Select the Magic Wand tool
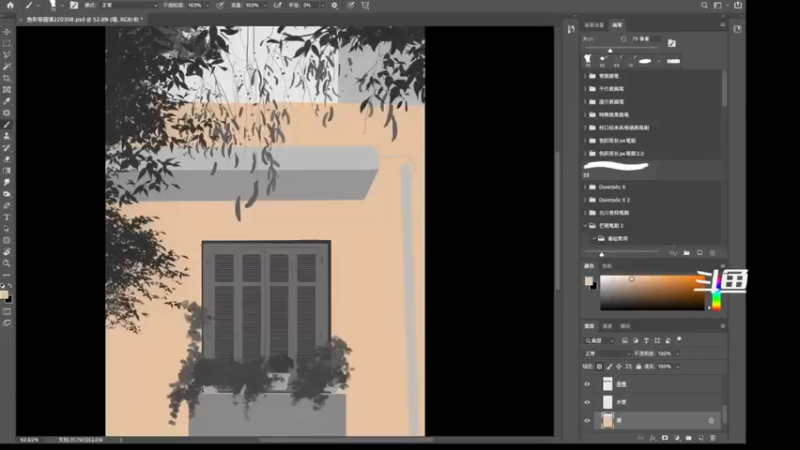The width and height of the screenshot is (800, 450). click(7, 67)
